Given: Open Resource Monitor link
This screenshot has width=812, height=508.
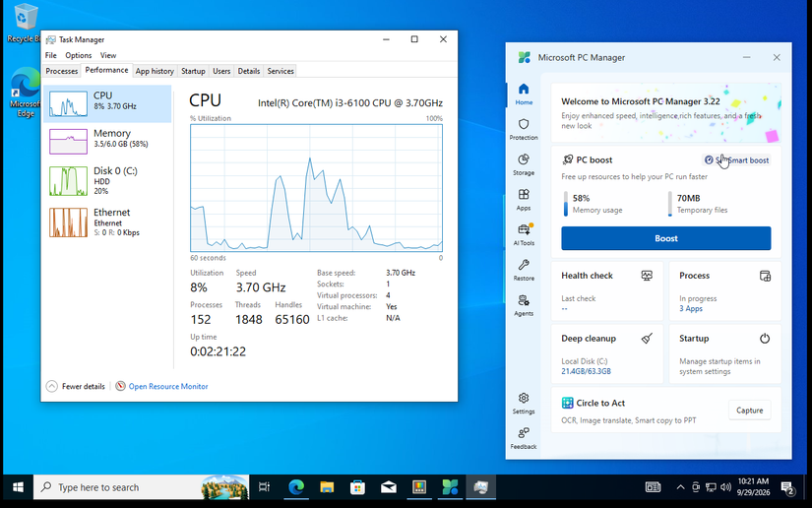Looking at the screenshot, I should pyautogui.click(x=168, y=386).
